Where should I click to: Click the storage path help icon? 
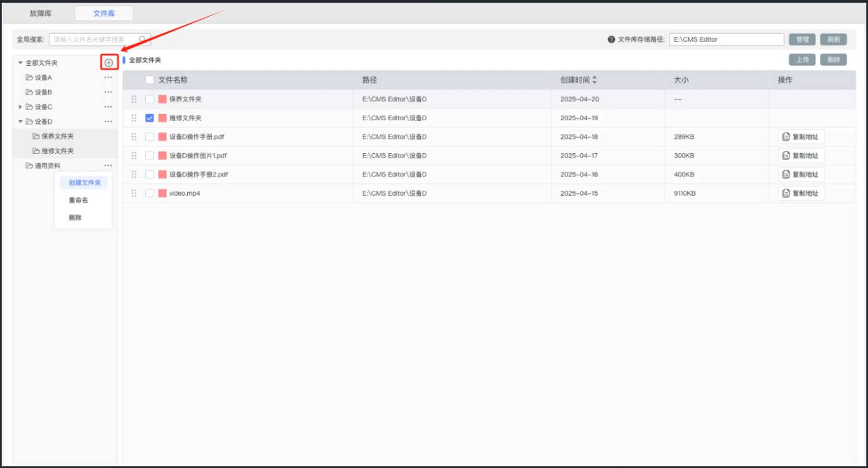coord(611,39)
